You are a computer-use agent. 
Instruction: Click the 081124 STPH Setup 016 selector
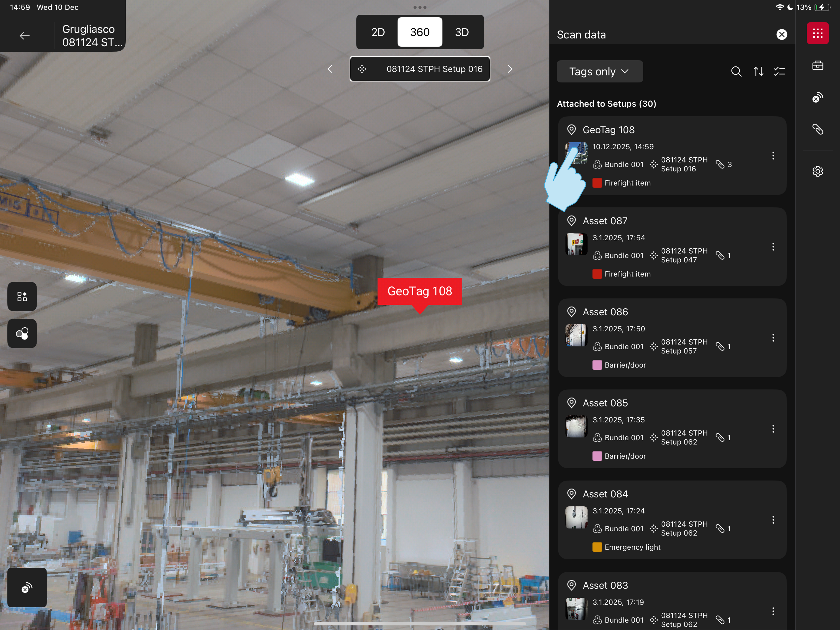(x=420, y=69)
